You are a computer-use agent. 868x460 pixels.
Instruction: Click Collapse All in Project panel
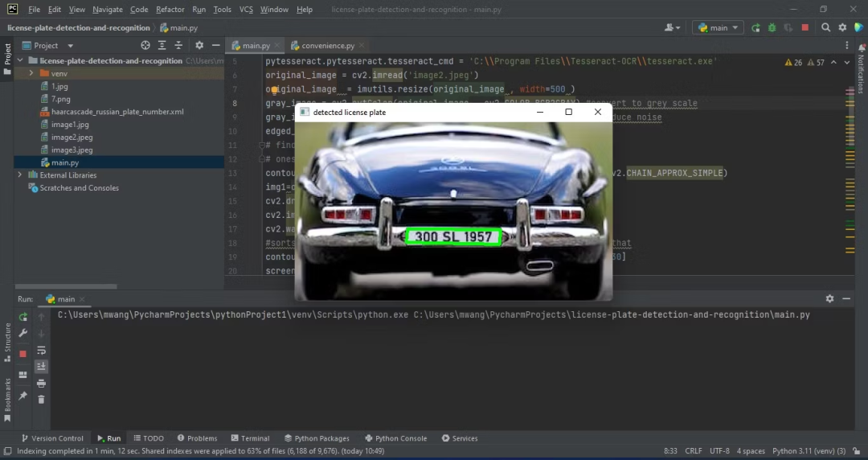pyautogui.click(x=178, y=46)
